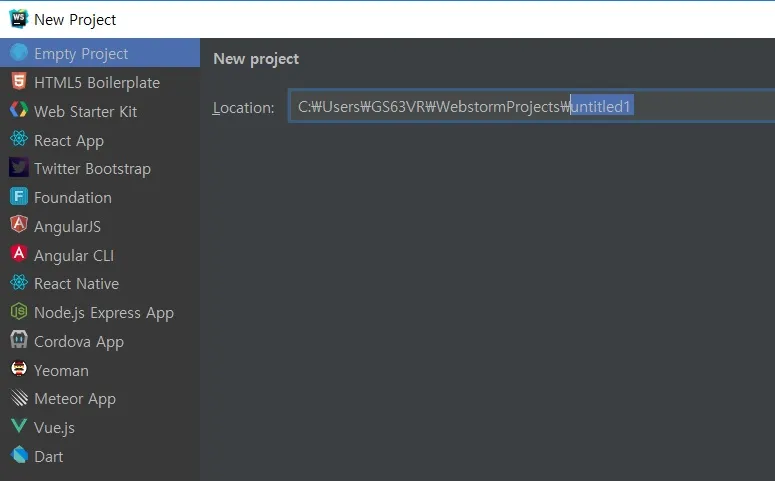Viewport: 775px width, 481px height.
Task: Click the Twitter Bootstrap bird icon
Action: (19, 168)
